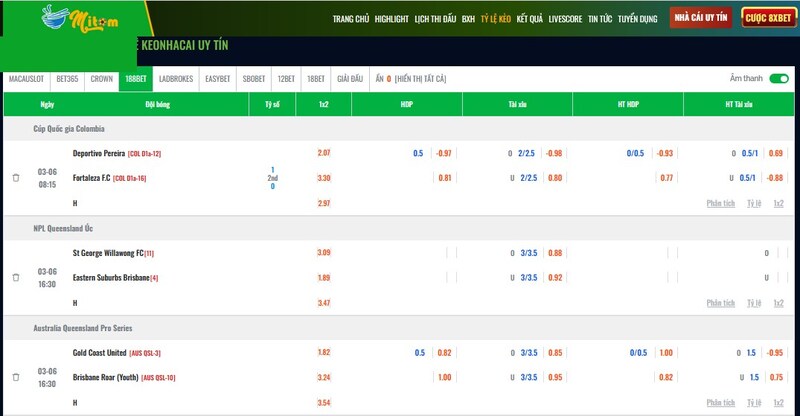Open Tỷ lệ link for Gold Coast United match
The height and width of the screenshot is (416, 800).
754,402
